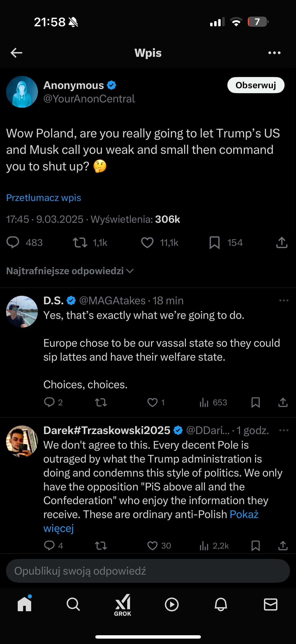Viewport: 296px width, 644px height.
Task: Go back using the arrow icon
Action: coord(16,53)
